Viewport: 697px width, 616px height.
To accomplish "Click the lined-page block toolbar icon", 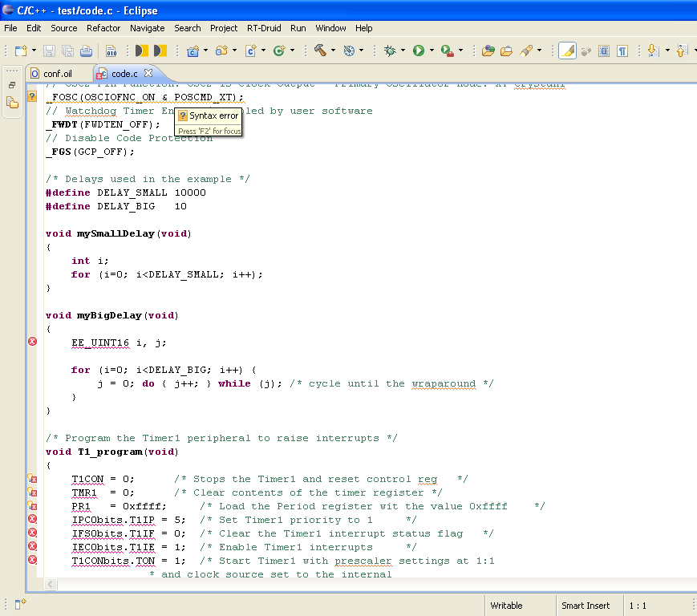I will point(604,51).
